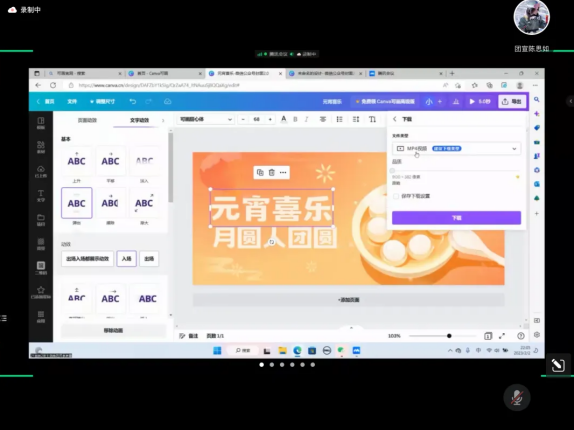Viewport: 574px width, 430px height.
Task: Open the Templates panel in left sidebar
Action: (x=41, y=123)
